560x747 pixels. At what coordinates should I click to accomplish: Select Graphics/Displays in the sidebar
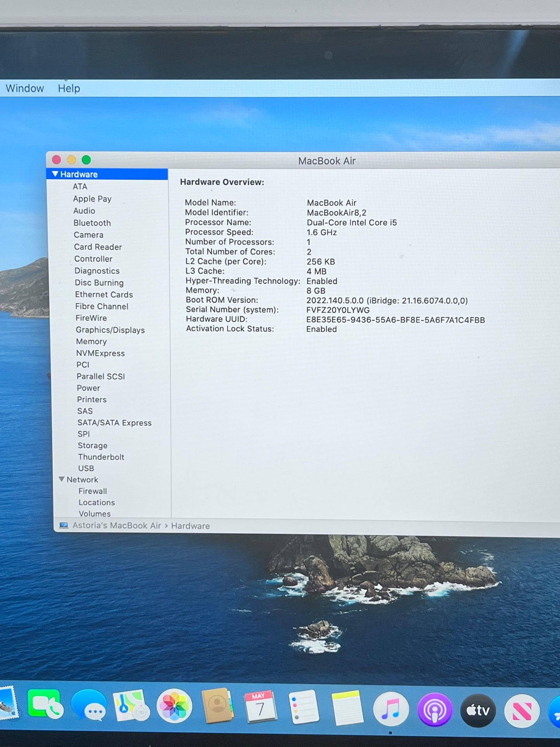point(110,330)
